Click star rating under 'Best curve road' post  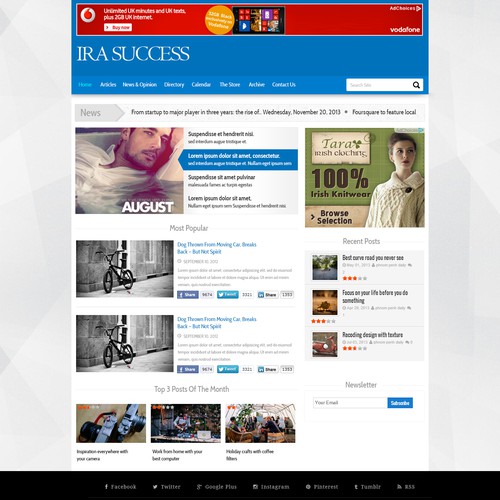tap(355, 278)
